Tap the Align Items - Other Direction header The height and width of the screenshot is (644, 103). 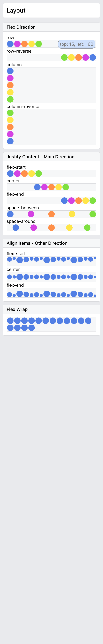point(37,243)
